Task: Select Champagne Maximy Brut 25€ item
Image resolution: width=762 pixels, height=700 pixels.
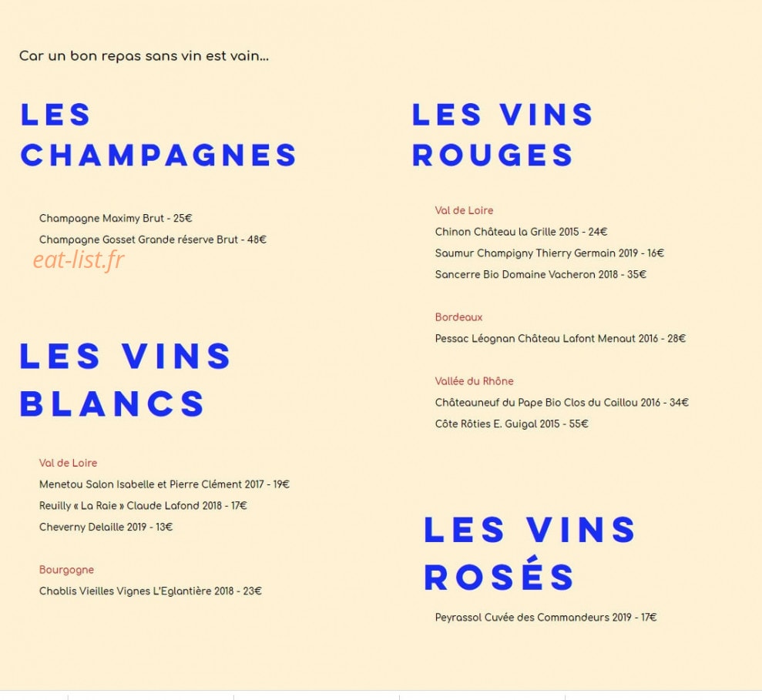Action: (116, 219)
